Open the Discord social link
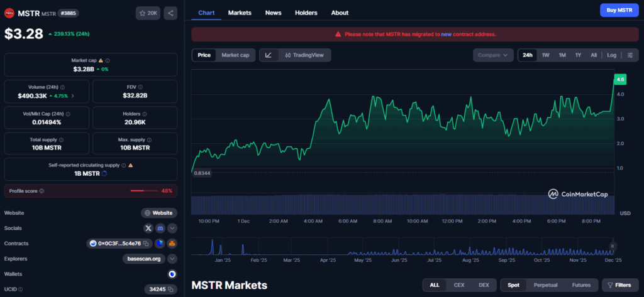Image resolution: width=644 pixels, height=297 pixels. pos(160,228)
